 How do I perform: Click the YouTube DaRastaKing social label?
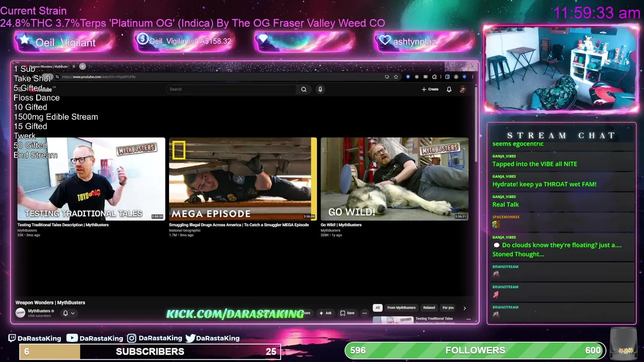(96, 338)
